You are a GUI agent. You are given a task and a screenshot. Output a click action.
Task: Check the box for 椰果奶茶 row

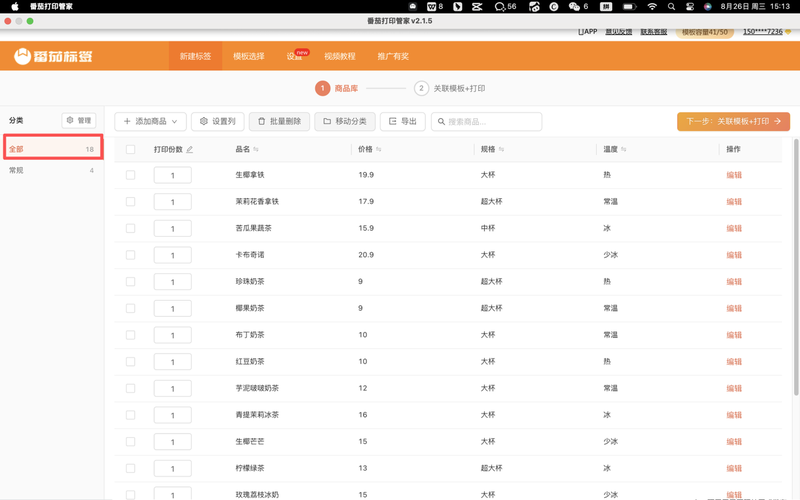coord(131,308)
